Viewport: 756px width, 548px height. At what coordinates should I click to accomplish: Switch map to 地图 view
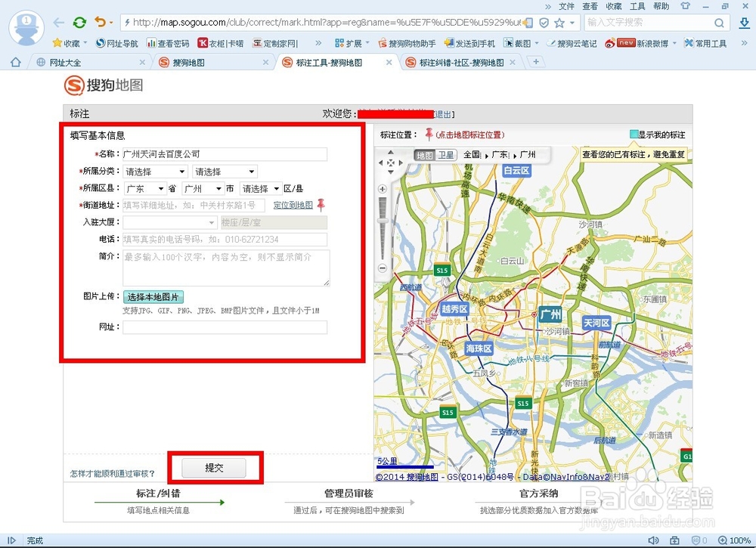pyautogui.click(x=425, y=155)
